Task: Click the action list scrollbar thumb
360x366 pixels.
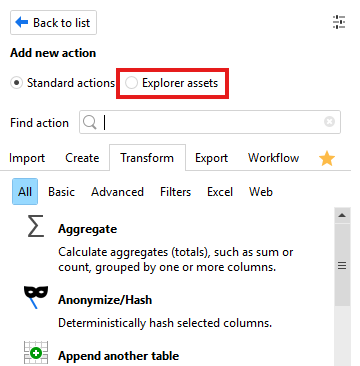Action: coord(342,265)
